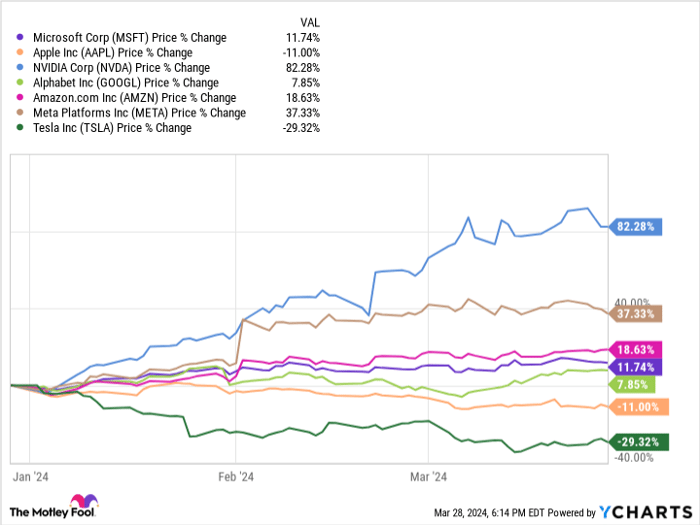700x525 pixels.
Task: Click the NVIDIA blue legend dot
Action: [x=21, y=68]
